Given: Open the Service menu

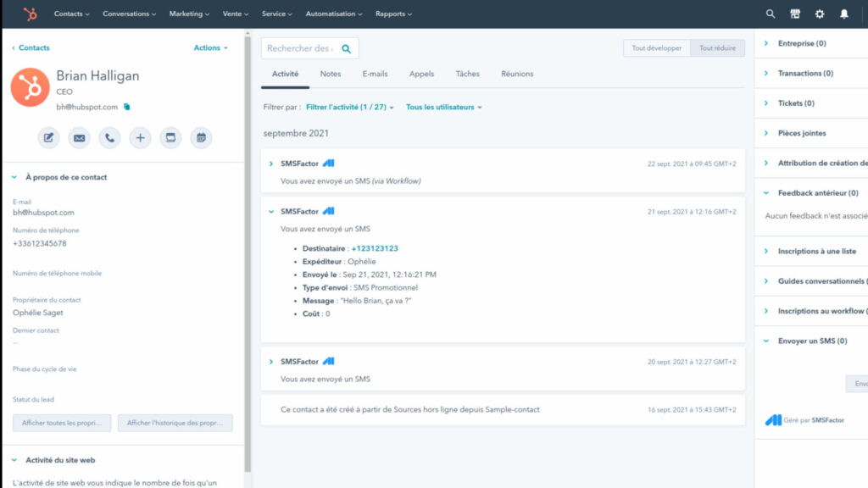Looking at the screenshot, I should [x=277, y=14].
